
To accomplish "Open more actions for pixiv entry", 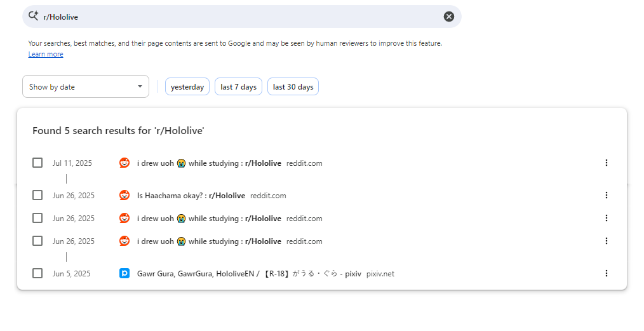I will coord(606,273).
